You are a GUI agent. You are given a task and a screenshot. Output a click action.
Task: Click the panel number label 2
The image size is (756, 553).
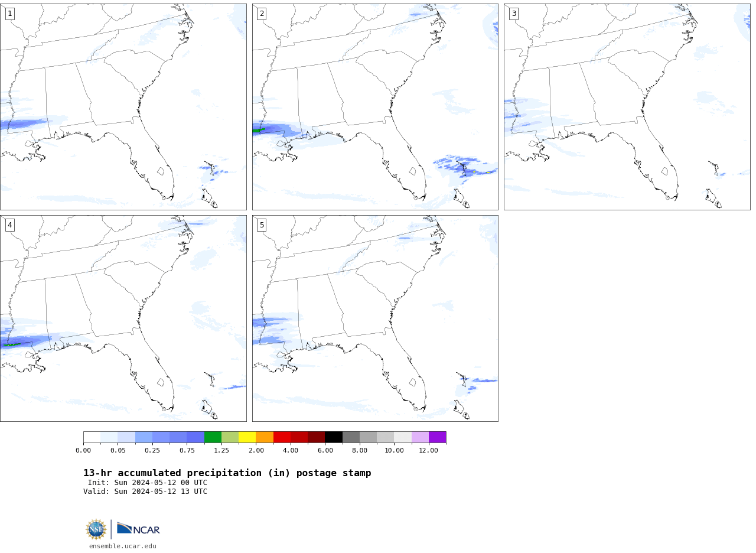point(262,14)
